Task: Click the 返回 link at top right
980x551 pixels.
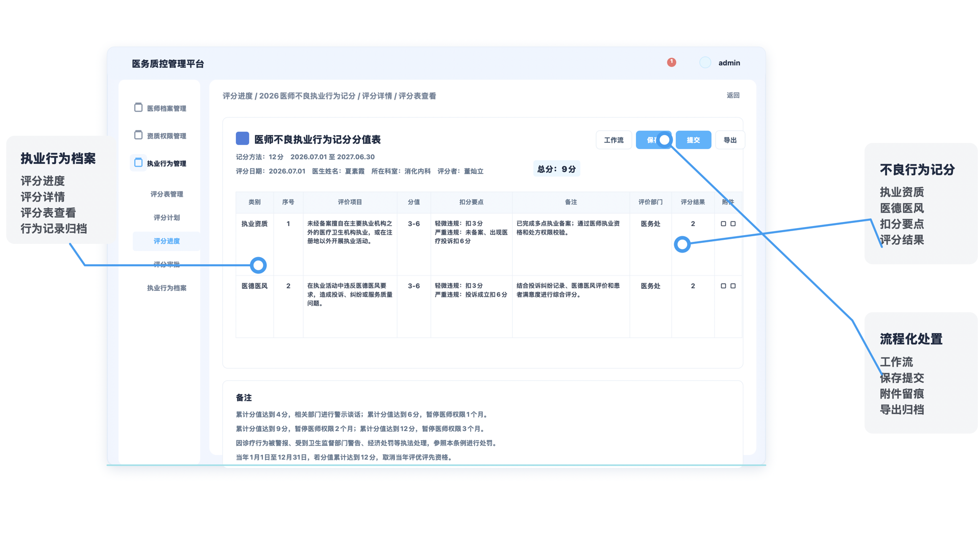Action: [x=733, y=95]
